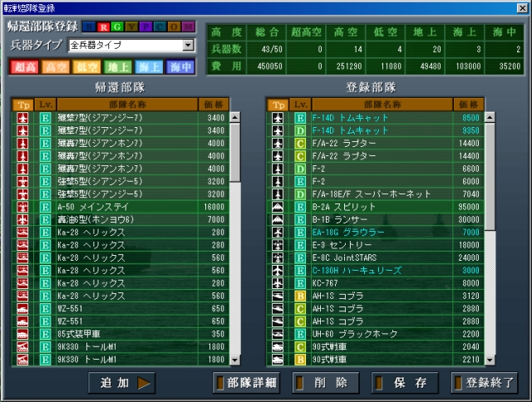This screenshot has width=532, height=402.
Task: Click the type icon for 轟油6型(ホンヨウ6)
Action: pyautogui.click(x=22, y=219)
